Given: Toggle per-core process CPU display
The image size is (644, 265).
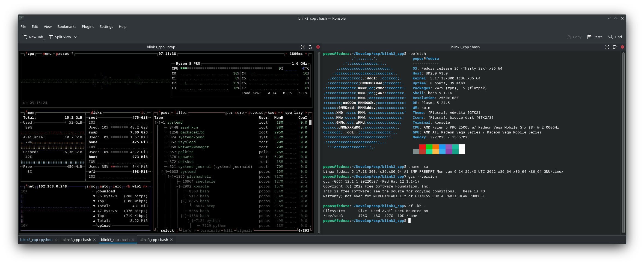Looking at the screenshot, I should click(x=235, y=113).
